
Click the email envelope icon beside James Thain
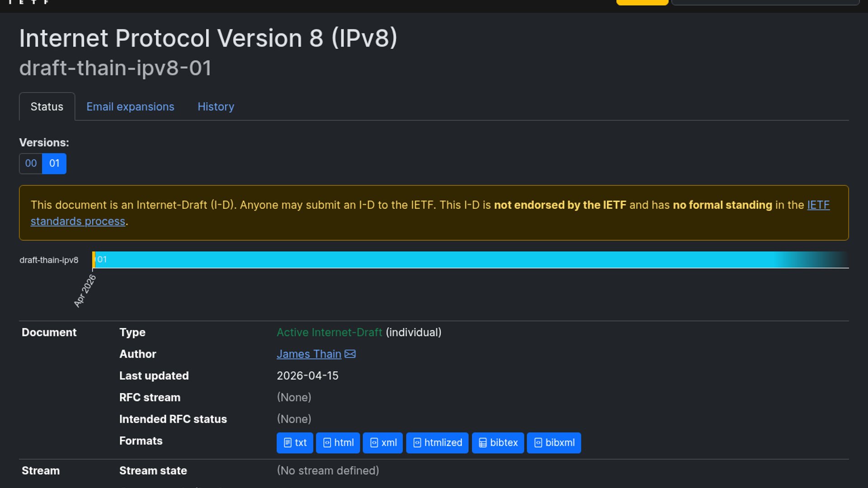[x=350, y=354]
